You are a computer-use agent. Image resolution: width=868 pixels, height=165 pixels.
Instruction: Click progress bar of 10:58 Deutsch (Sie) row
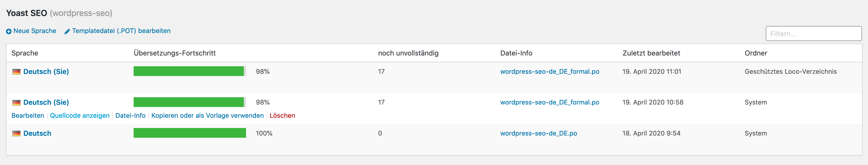(x=190, y=102)
